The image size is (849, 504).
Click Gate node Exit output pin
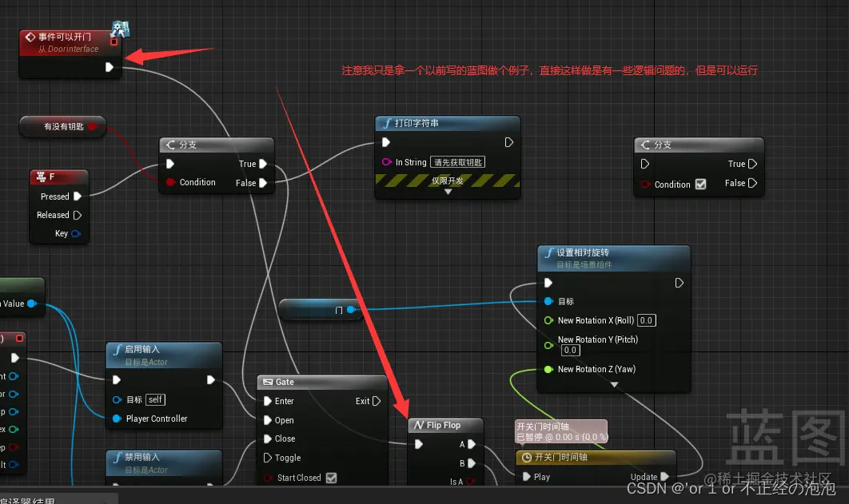(377, 401)
